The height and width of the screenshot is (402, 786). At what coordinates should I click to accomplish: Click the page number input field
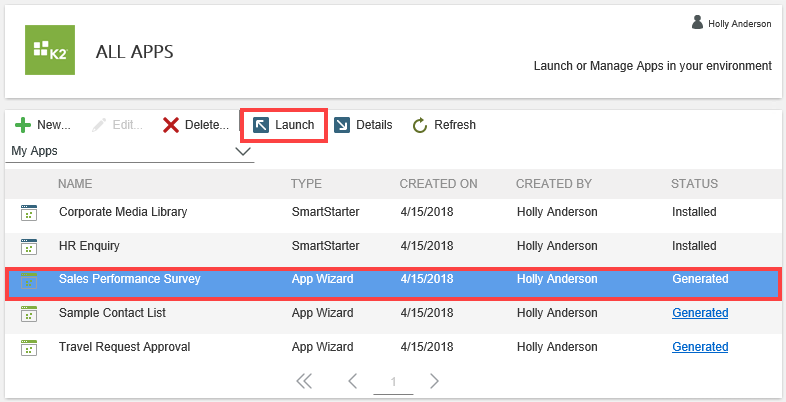[393, 382]
